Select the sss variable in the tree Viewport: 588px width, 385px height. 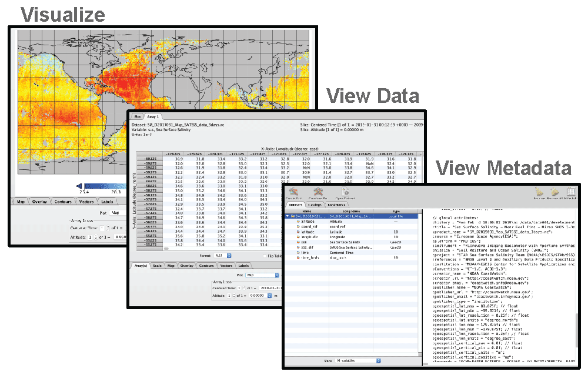tap(304, 241)
